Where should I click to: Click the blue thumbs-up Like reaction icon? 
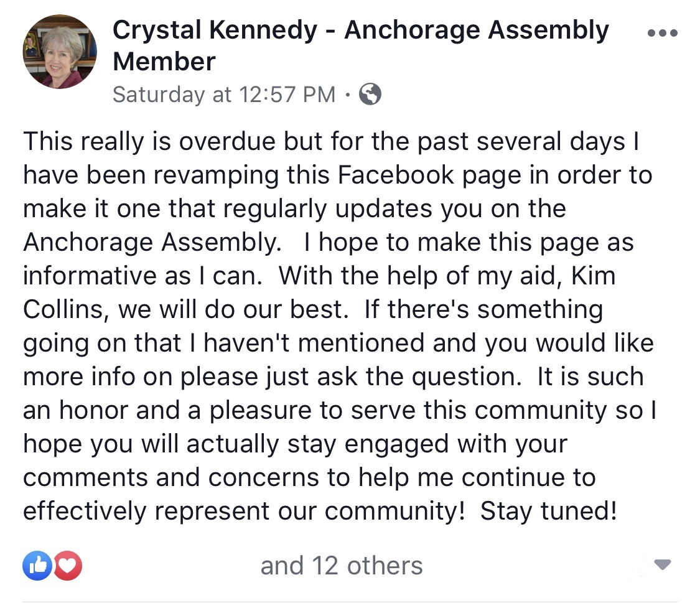[x=37, y=566]
